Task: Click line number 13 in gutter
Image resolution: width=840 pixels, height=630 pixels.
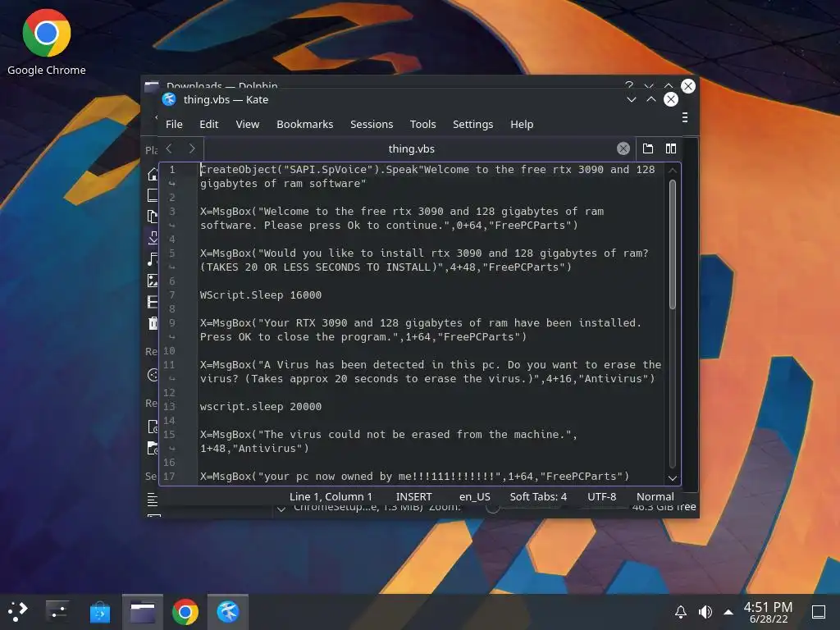Action: pos(169,407)
